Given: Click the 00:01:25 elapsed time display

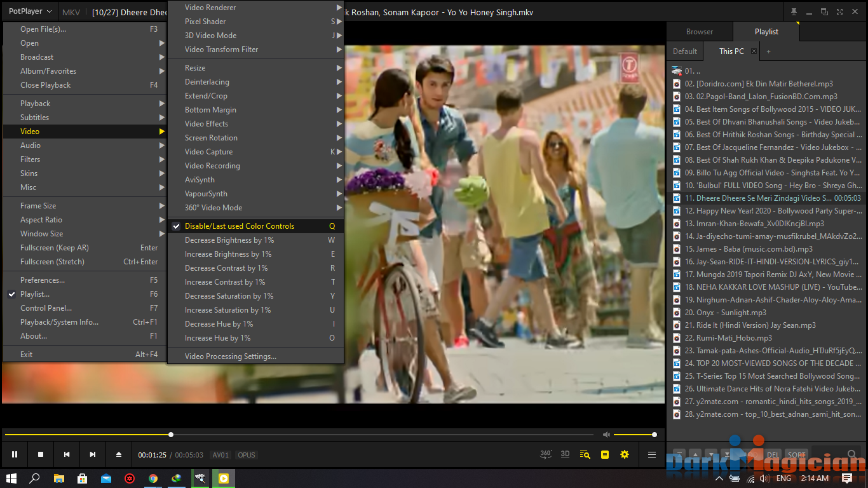Looking at the screenshot, I should coord(153,455).
